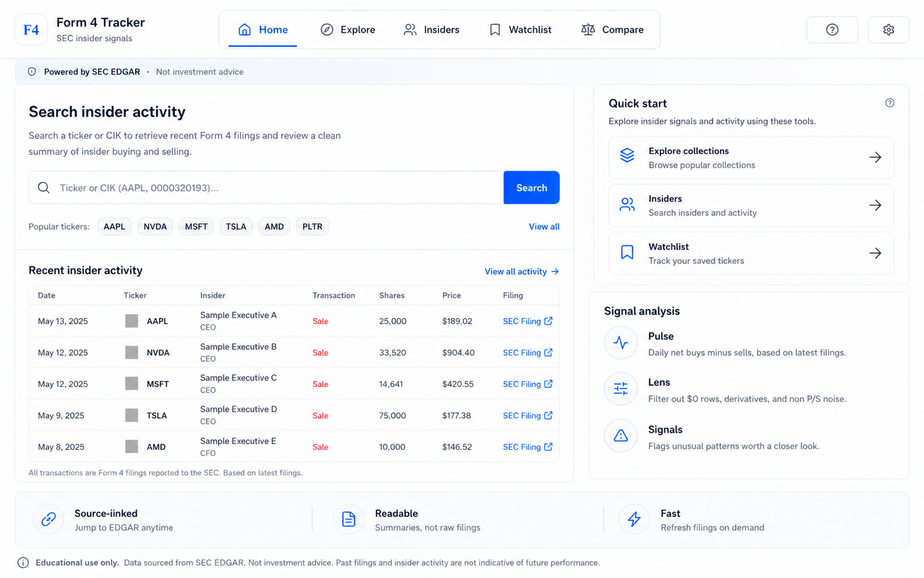This screenshot has height=578, width=924.
Task: Click the F4 app logo
Action: [31, 30]
